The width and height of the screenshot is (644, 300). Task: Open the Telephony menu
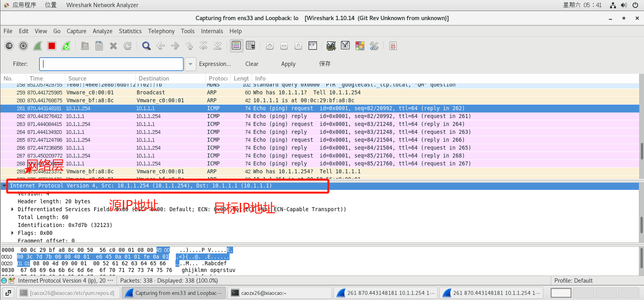click(161, 31)
